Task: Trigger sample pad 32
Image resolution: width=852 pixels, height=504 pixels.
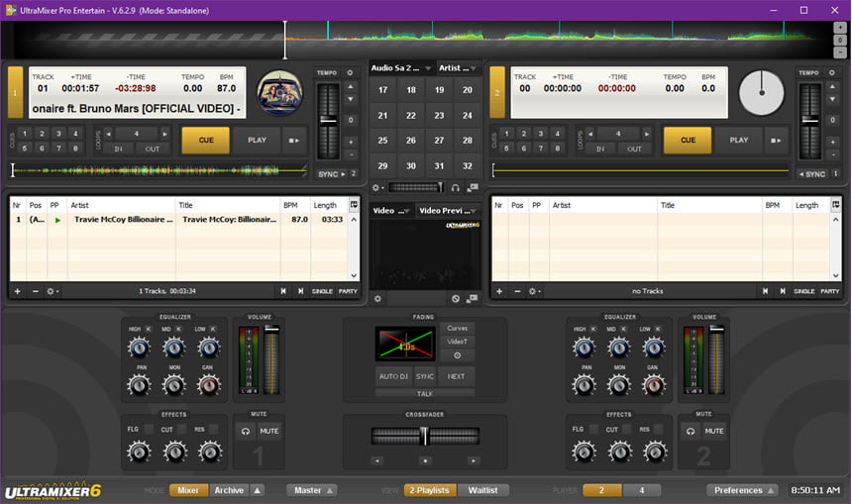Action: coord(468,165)
